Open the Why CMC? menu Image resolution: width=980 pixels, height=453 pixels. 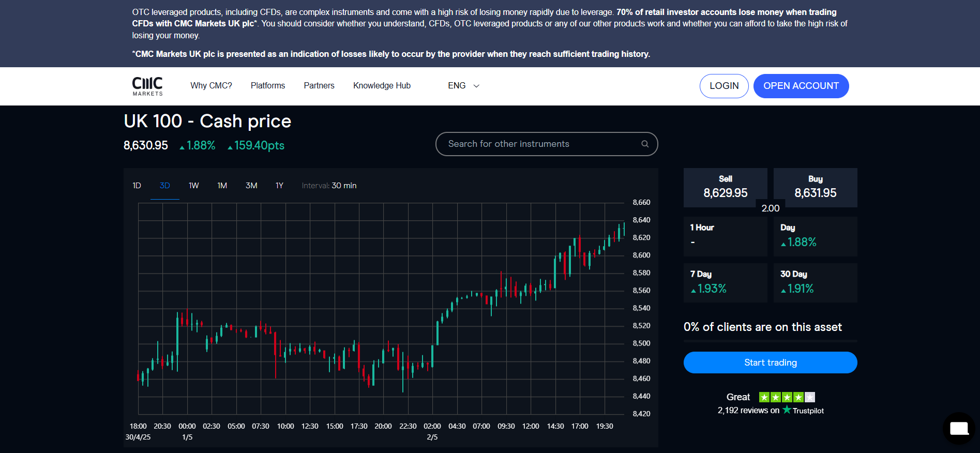pos(211,86)
